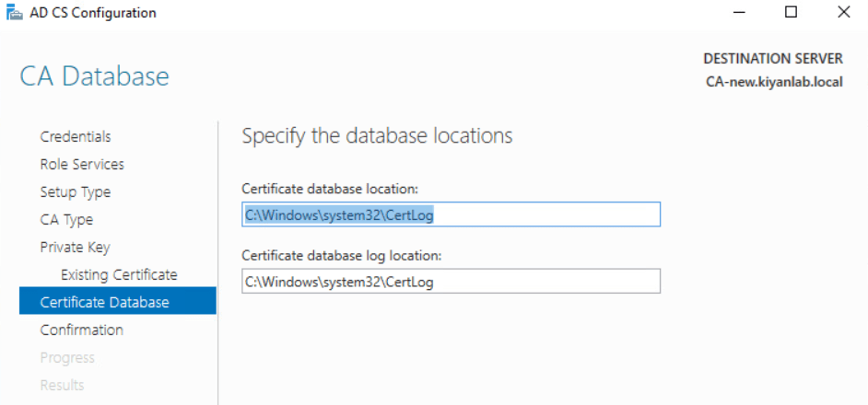This screenshot has width=868, height=405.
Task: Click the AD CS Configuration app icon
Action: pos(15,13)
